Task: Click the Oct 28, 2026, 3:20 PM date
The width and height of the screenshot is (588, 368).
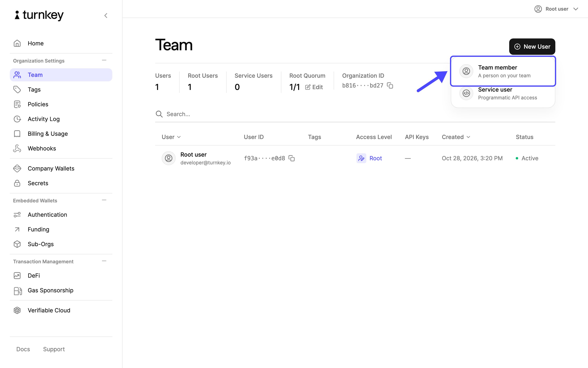Action: point(472,158)
